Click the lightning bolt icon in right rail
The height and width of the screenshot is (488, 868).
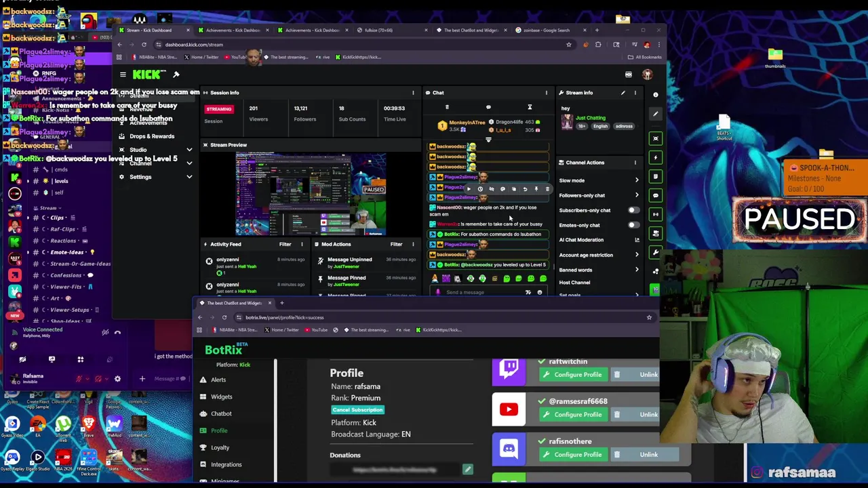(655, 157)
